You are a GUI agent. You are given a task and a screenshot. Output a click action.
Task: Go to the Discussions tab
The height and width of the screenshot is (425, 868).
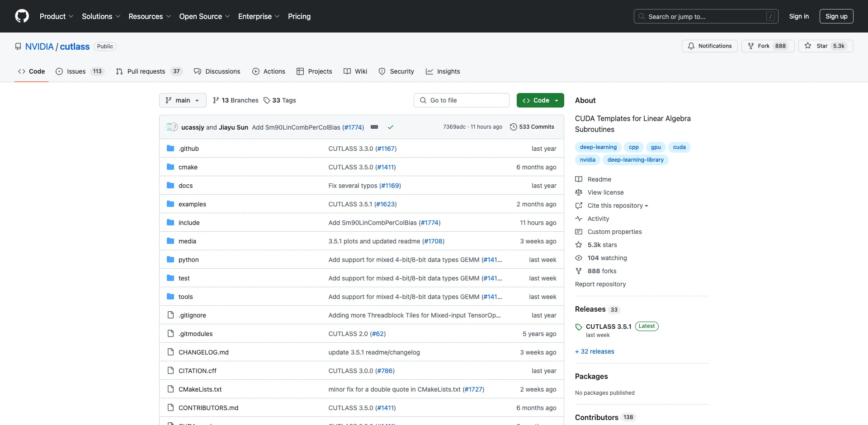click(x=217, y=71)
